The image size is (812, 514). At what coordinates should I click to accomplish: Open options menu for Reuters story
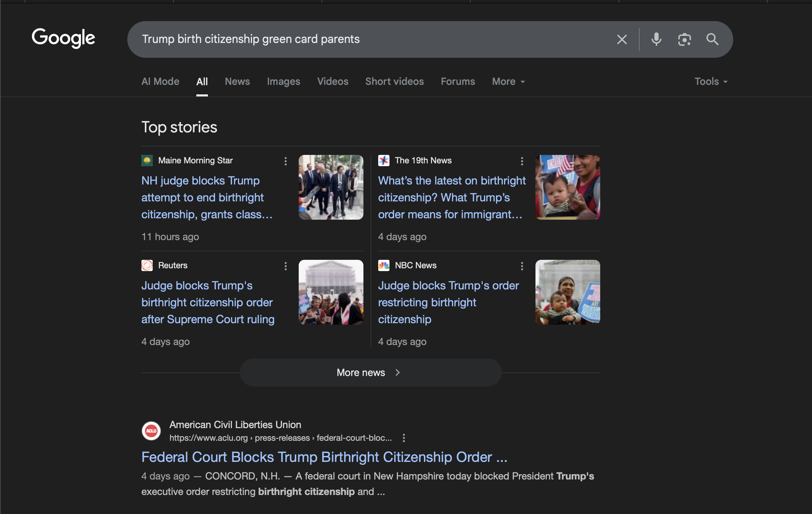point(286,266)
